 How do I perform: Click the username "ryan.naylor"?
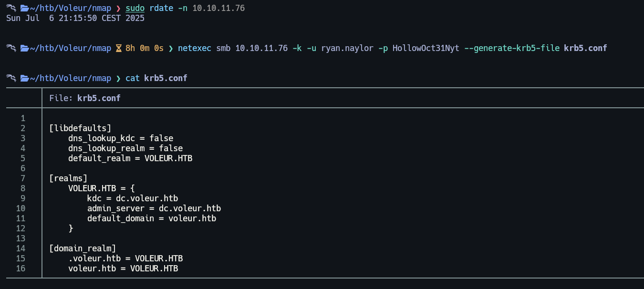tap(347, 48)
